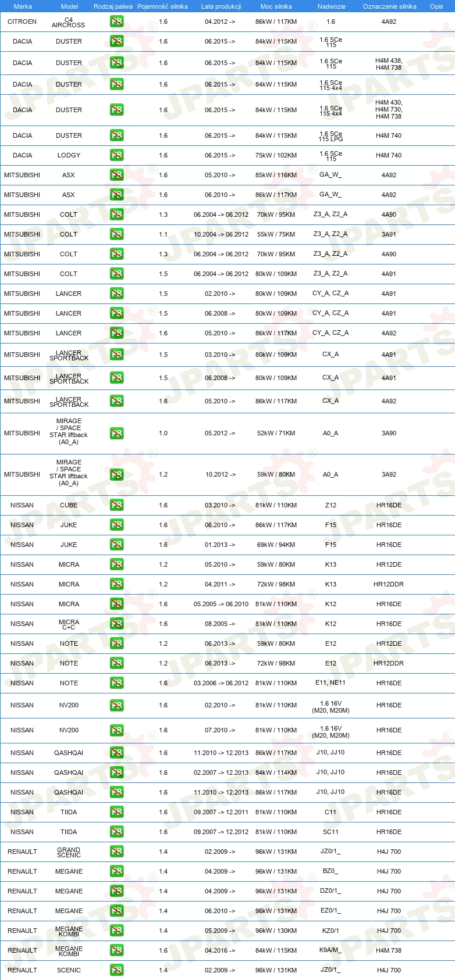Click the Rodzaj paliwa column header
The width and height of the screenshot is (455, 980).
point(113,6)
